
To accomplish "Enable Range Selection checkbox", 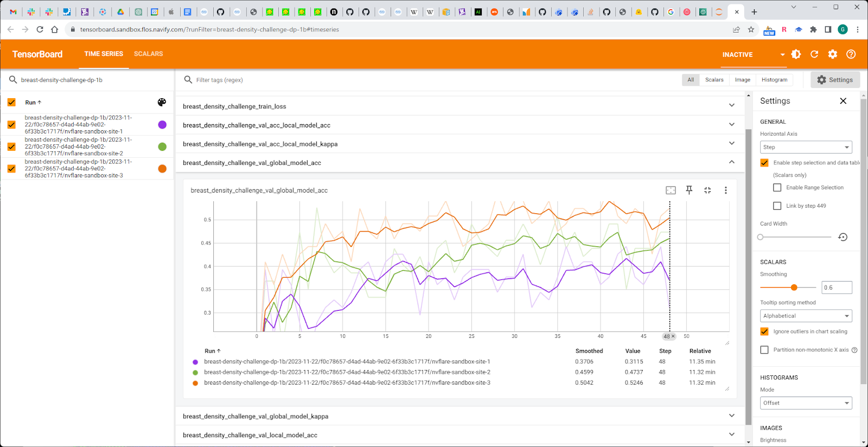I will (777, 188).
